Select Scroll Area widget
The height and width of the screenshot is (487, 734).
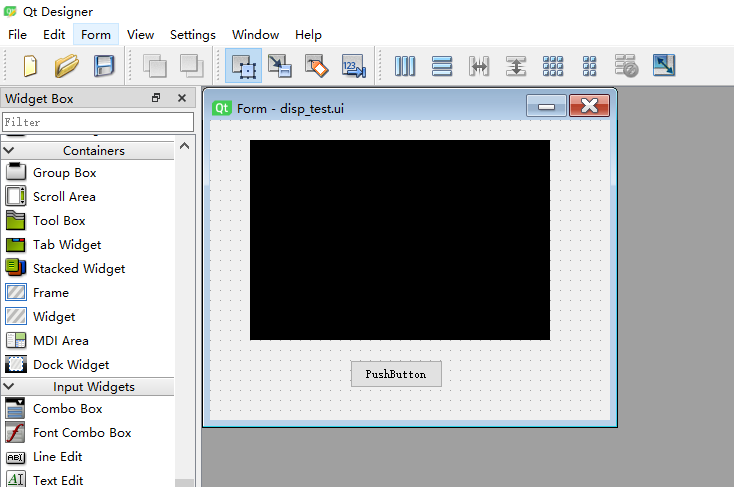[88, 197]
